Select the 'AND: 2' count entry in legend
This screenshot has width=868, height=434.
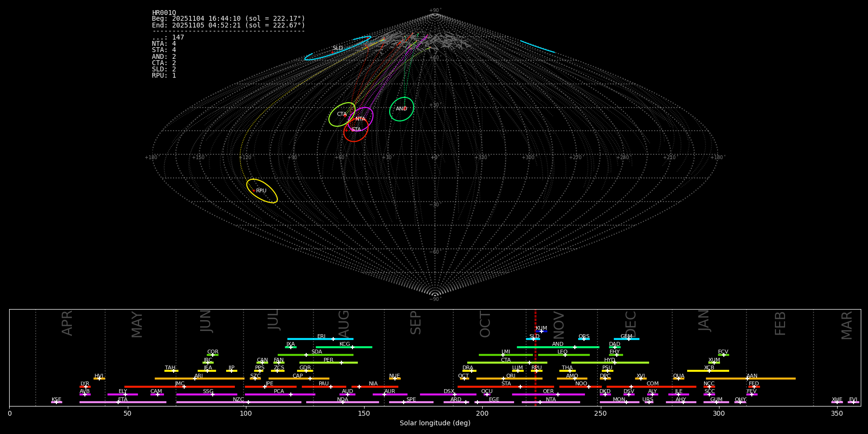[x=164, y=57]
